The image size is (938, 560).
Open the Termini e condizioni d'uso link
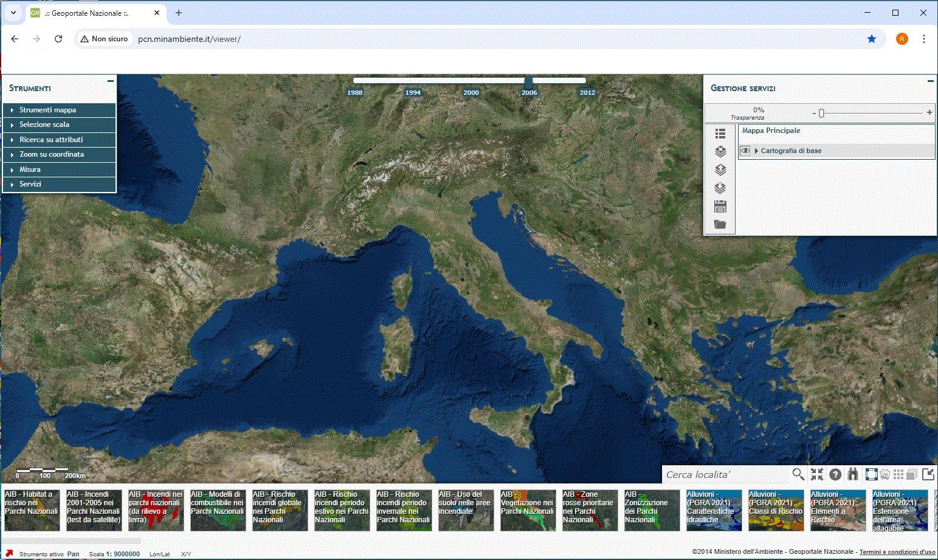(897, 552)
